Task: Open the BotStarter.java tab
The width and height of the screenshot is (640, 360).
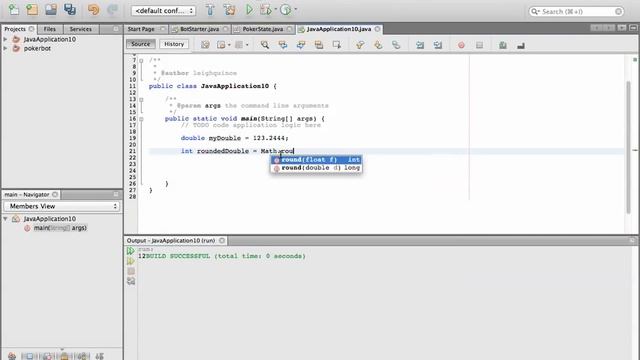Action: 200,29
